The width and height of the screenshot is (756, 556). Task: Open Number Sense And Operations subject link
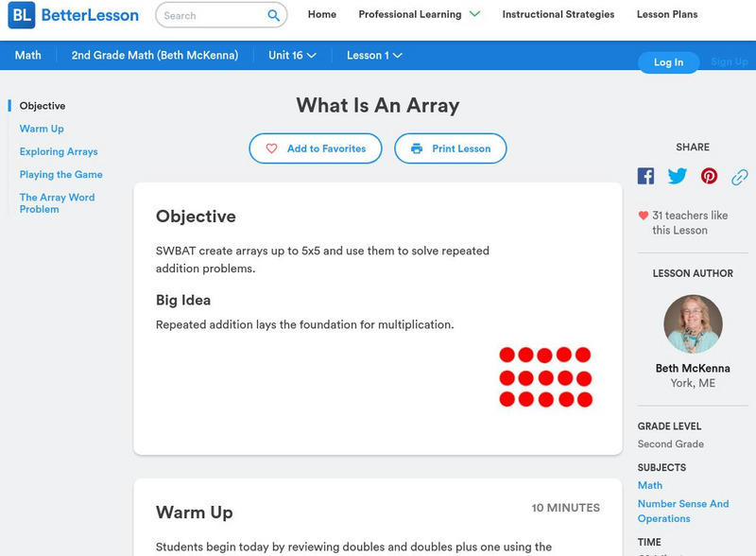683,512
